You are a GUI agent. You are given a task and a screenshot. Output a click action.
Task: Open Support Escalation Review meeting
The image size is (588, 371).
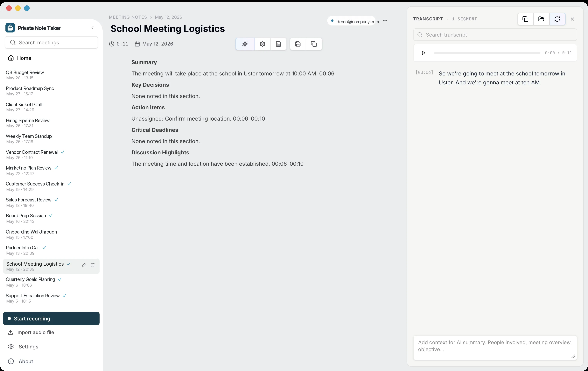pos(51,298)
